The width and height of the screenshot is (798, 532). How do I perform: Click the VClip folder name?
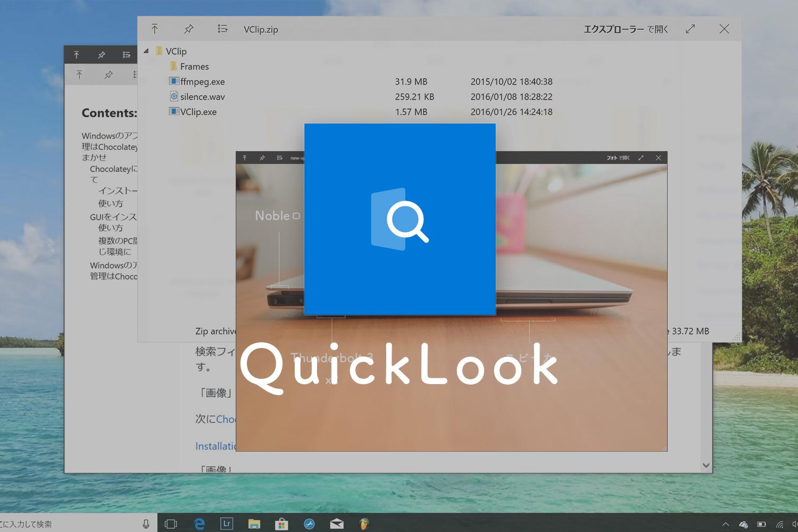click(176, 51)
